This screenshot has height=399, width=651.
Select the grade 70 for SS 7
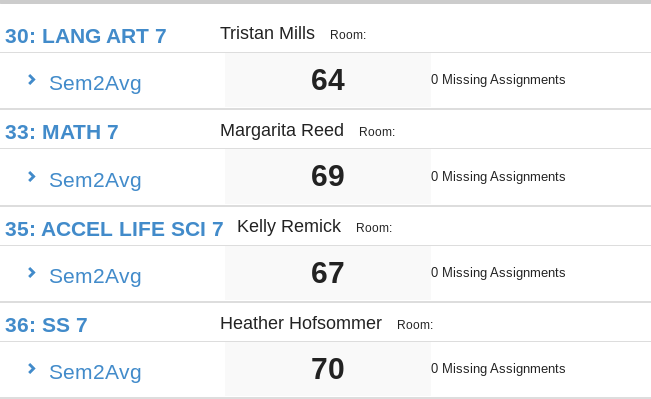328,369
